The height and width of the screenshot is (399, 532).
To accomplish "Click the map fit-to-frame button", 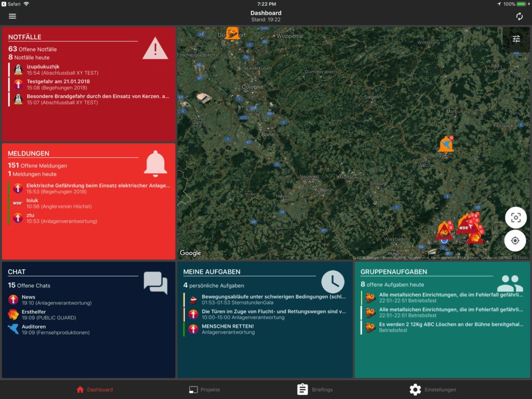I will click(515, 218).
